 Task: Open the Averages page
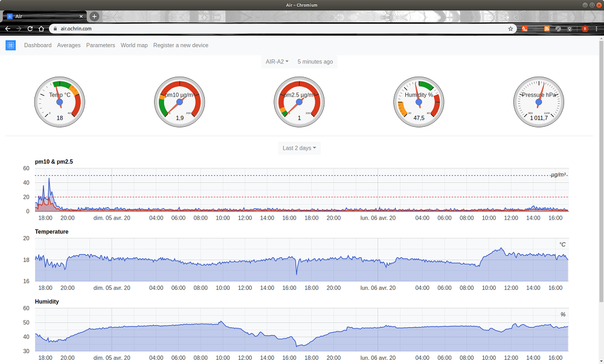click(69, 45)
